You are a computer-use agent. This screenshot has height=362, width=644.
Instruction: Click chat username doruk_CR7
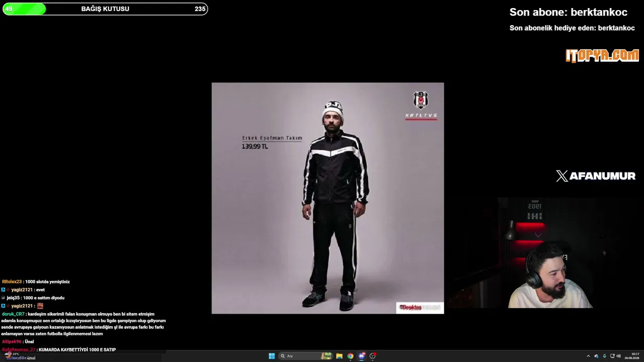[13, 314]
